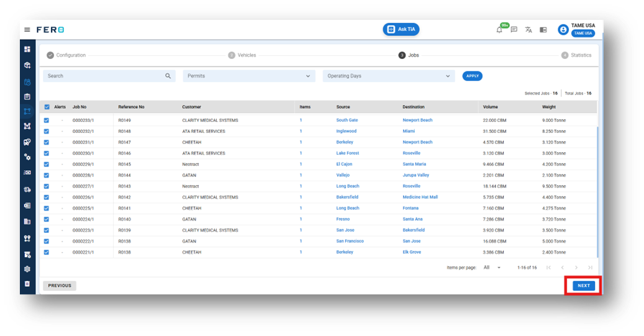Open the Items per page dropdown
The height and width of the screenshot is (336, 644).
coord(492,268)
